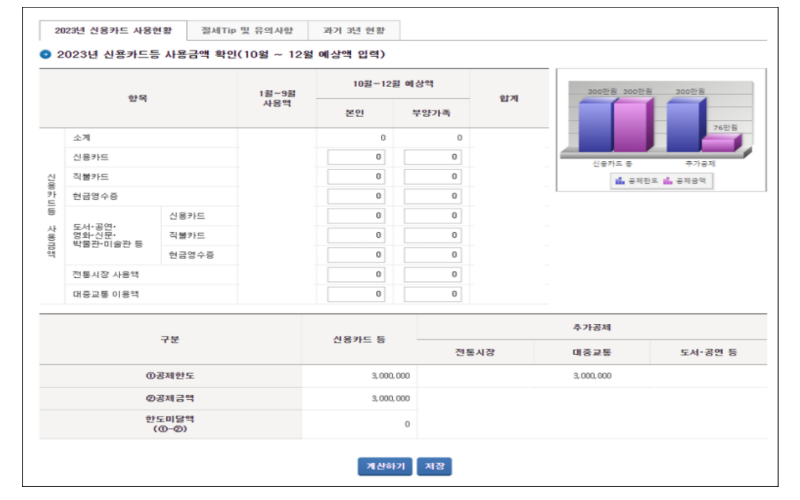Click the 한도미달액 row label
The height and width of the screenshot is (500, 800).
(170, 424)
